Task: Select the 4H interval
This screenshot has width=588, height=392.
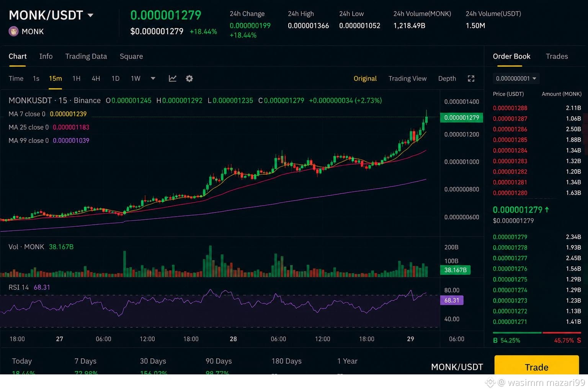Action: click(x=96, y=78)
